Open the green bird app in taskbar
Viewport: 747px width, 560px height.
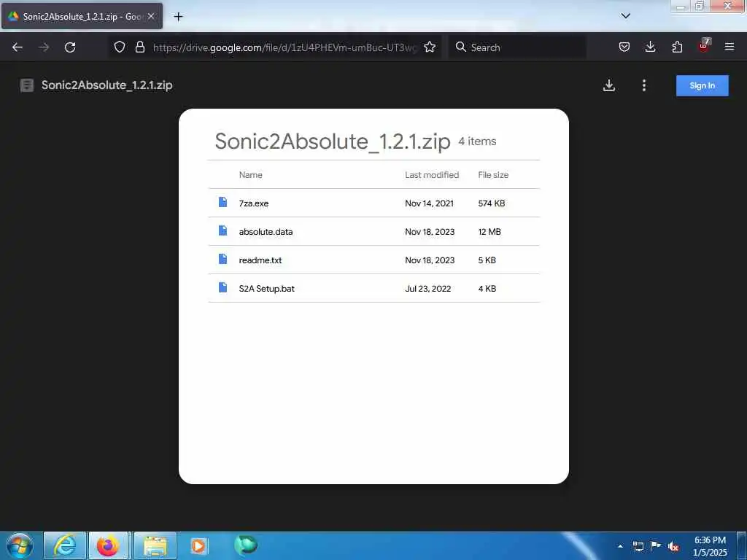(245, 545)
